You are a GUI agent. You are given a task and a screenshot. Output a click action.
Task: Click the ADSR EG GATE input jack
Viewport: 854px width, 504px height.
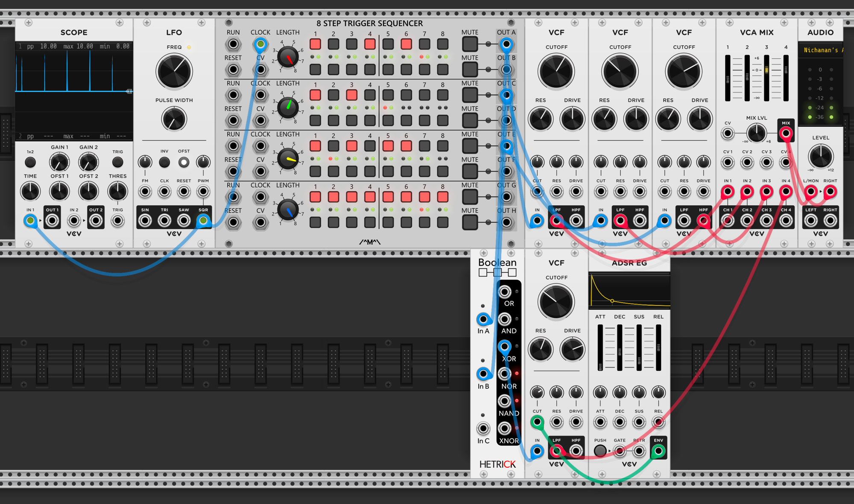620,451
